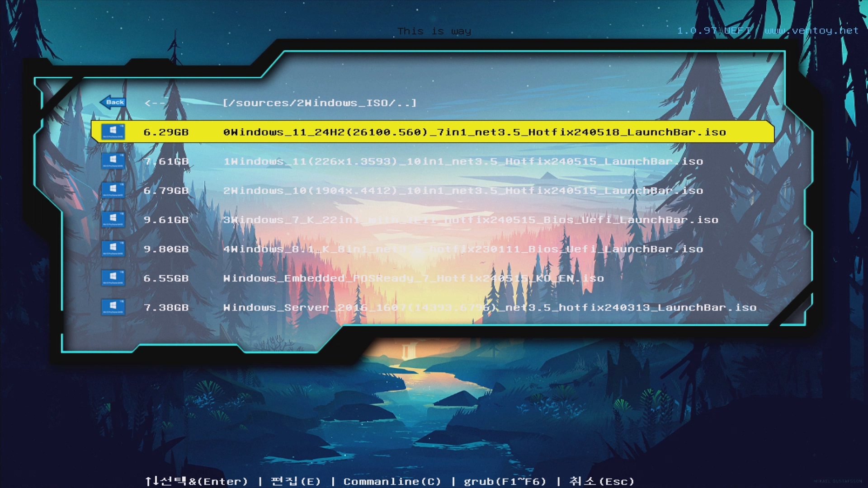The height and width of the screenshot is (488, 868).
Task: Click Windows icon beside the 7.38GB entry
Action: 113,307
